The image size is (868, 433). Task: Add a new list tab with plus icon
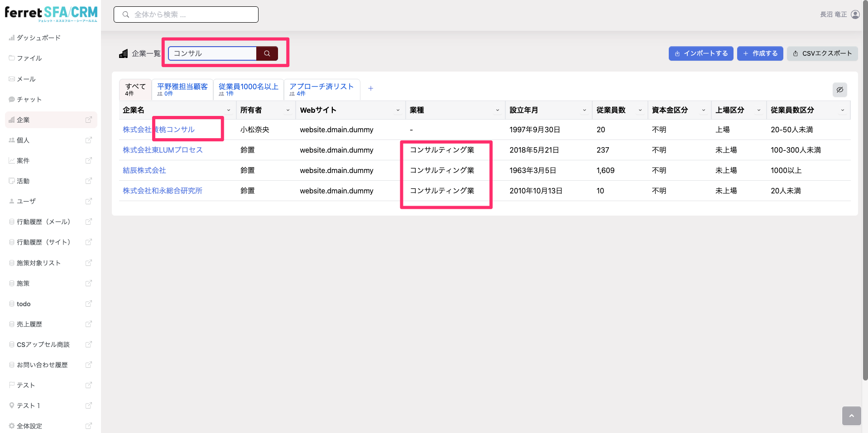tap(370, 88)
